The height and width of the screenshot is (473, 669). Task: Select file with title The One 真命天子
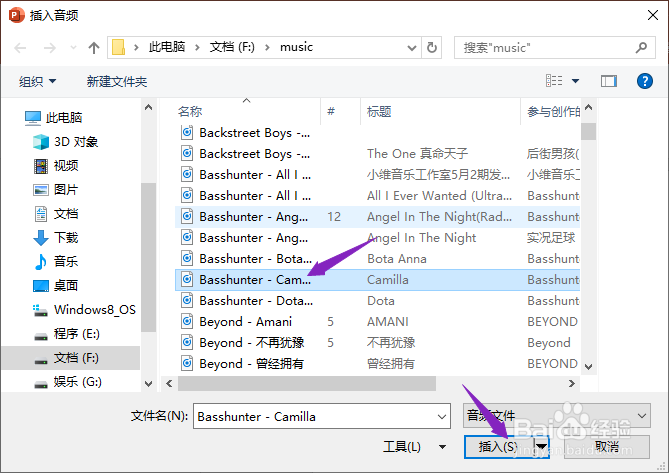click(377, 154)
